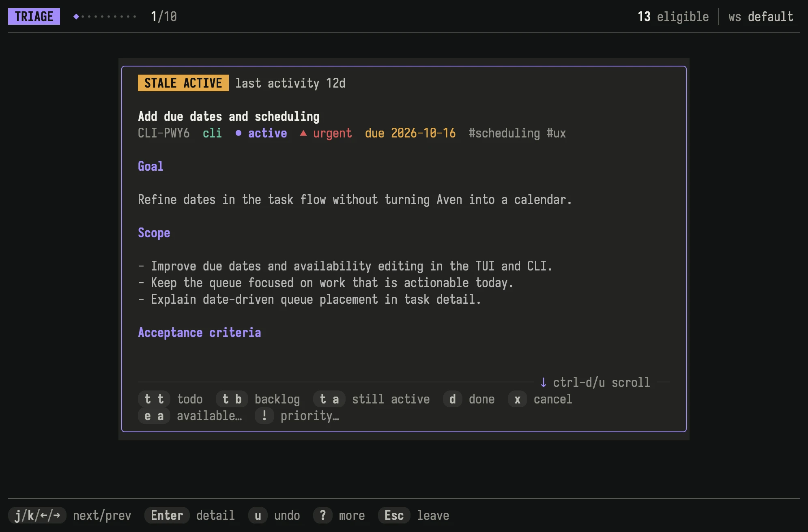This screenshot has height=532, width=808.
Task: Click the ctrl-d/u scroll hint
Action: tap(602, 382)
